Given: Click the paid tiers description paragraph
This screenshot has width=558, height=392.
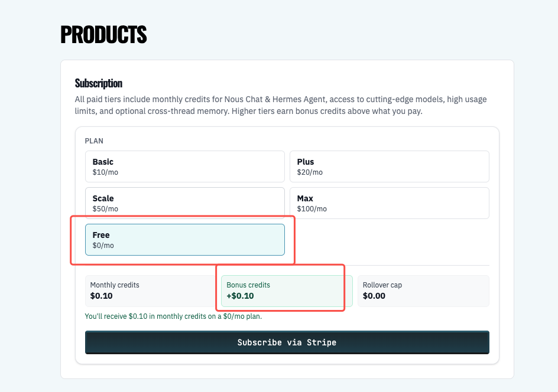Looking at the screenshot, I should (x=281, y=105).
